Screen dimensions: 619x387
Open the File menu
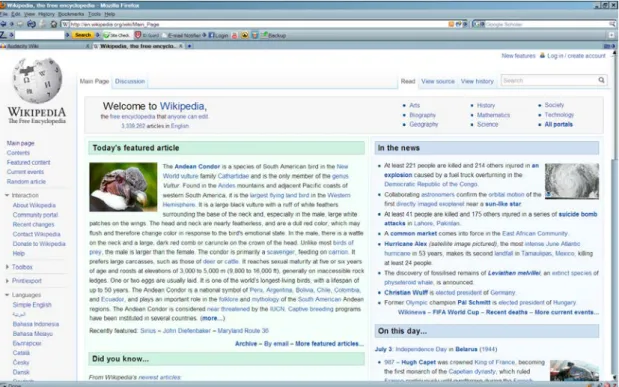tap(4, 14)
